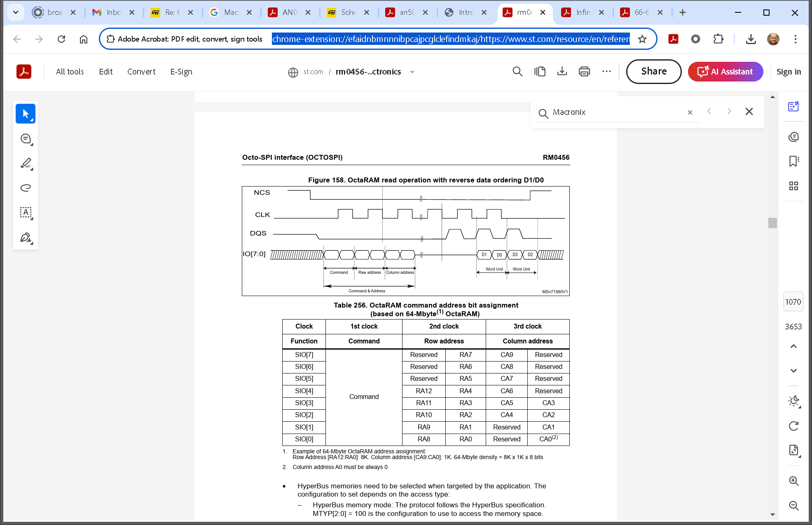Select the Add comment tool

(26, 139)
